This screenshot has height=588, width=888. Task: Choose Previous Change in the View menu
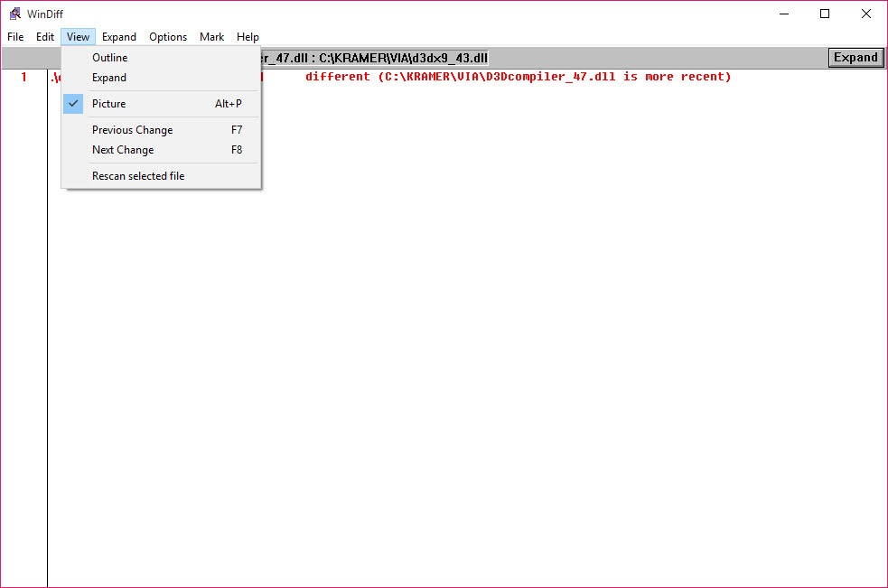[132, 129]
